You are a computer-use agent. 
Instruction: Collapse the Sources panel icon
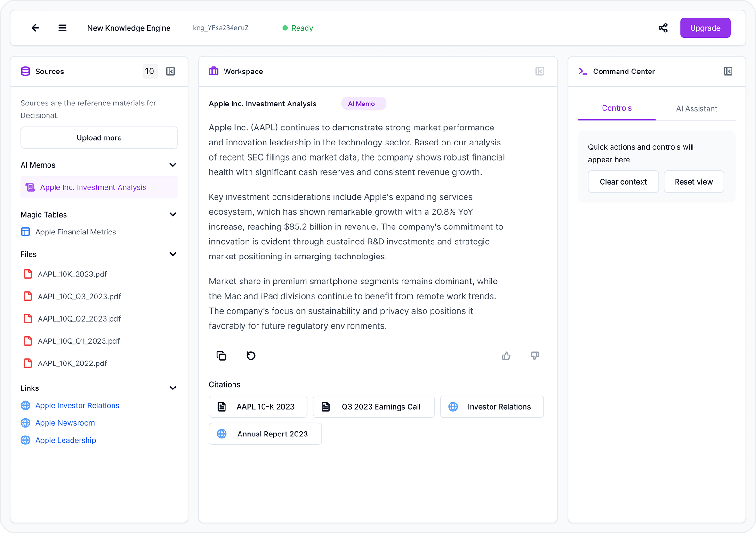[x=170, y=72]
